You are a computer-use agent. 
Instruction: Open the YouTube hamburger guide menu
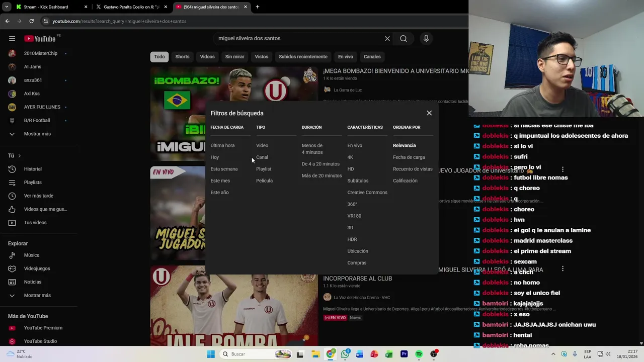[x=12, y=39]
